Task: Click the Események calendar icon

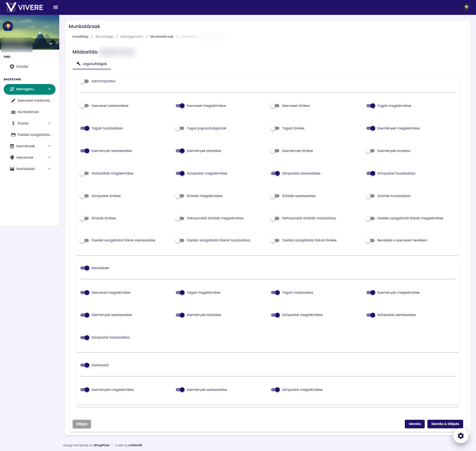Action: [12, 146]
